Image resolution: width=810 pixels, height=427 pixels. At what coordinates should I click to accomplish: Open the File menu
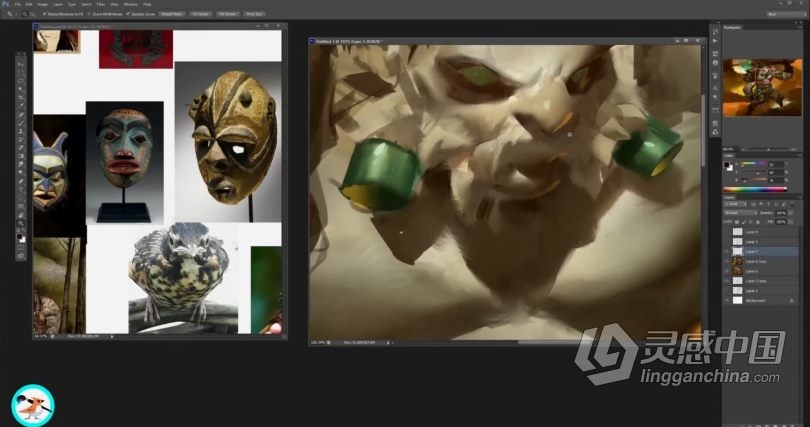(x=18, y=4)
